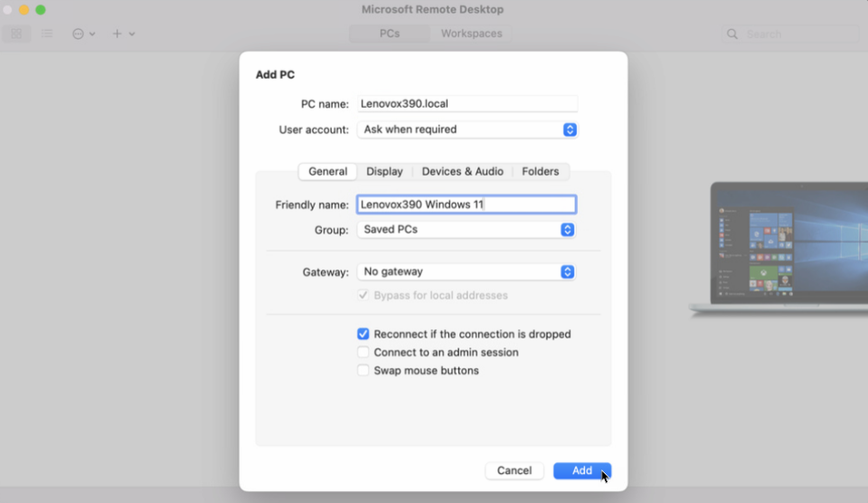Click the Cancel button
The width and height of the screenshot is (868, 503).
(514, 470)
